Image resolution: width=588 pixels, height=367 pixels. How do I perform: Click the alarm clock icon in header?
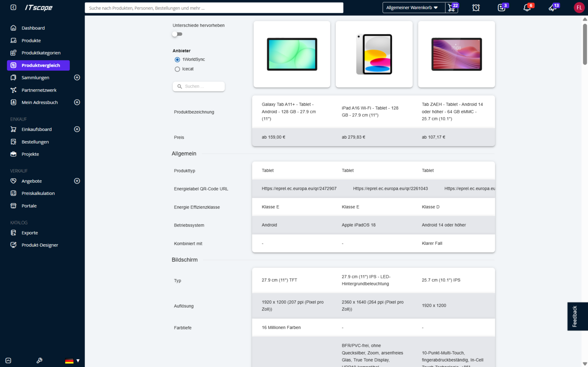476,8
